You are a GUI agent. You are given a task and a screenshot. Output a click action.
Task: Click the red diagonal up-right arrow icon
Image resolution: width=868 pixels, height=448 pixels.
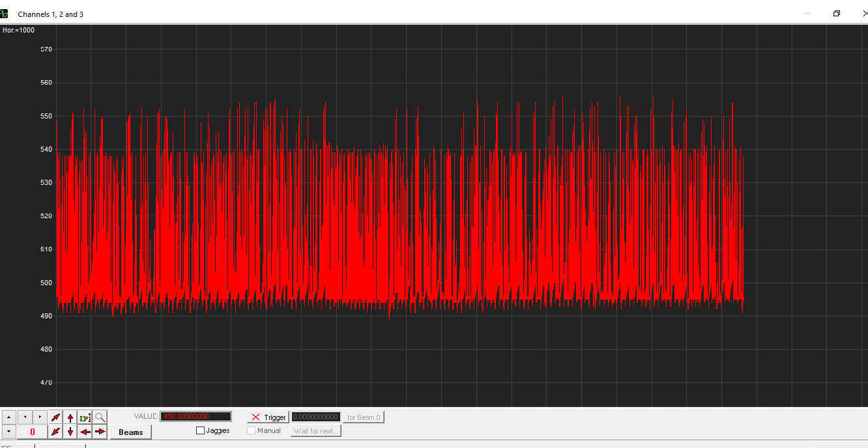pos(56,417)
